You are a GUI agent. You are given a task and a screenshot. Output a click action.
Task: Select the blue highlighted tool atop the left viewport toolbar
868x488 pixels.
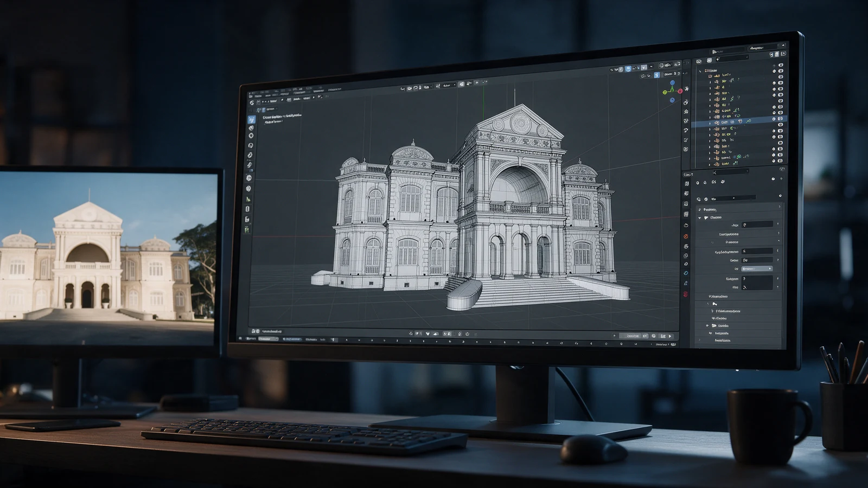pos(252,119)
